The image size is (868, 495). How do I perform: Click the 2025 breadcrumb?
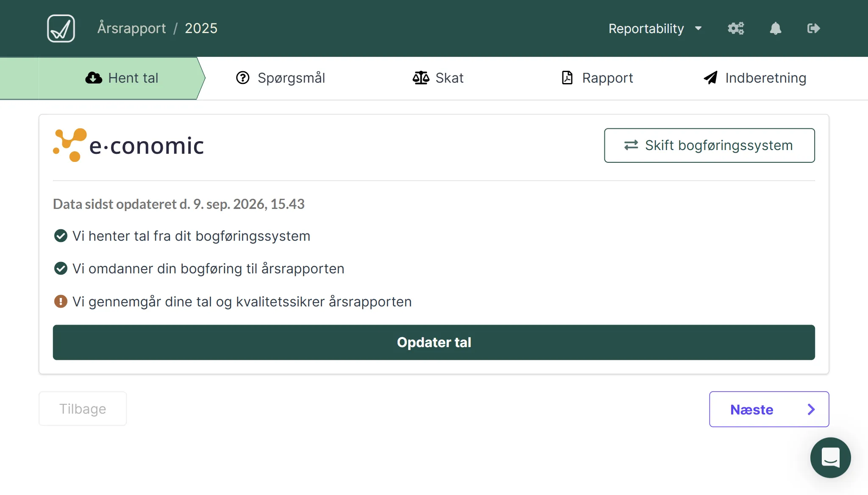(x=201, y=28)
